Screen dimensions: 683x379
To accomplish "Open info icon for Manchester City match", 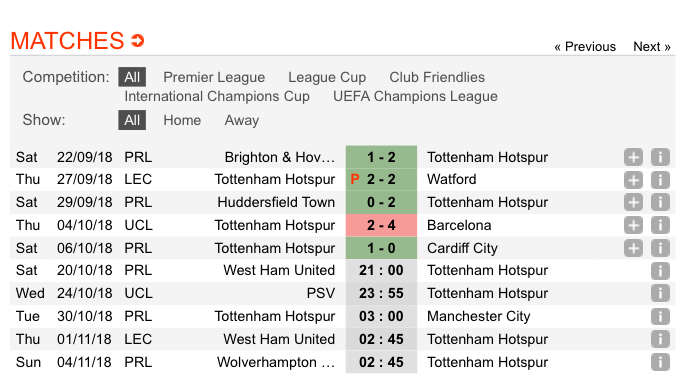I will pyautogui.click(x=660, y=316).
